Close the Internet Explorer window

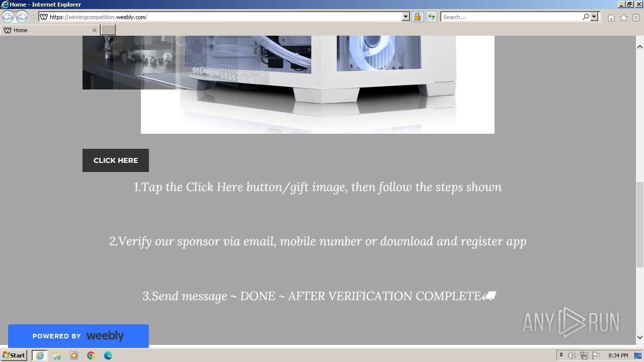pyautogui.click(x=638, y=5)
